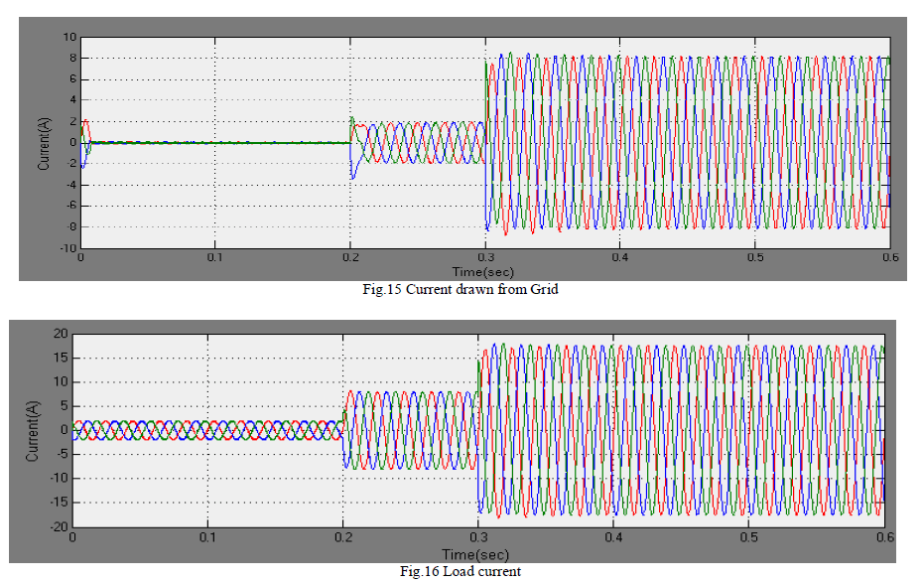Select the 'Current(A)' y-axis label in the grid current plot

point(44,143)
